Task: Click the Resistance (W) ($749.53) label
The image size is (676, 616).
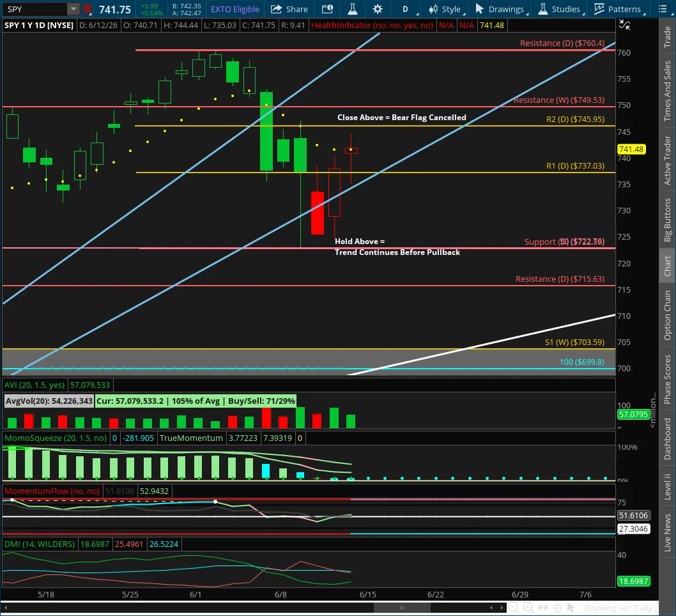Action: [x=559, y=100]
